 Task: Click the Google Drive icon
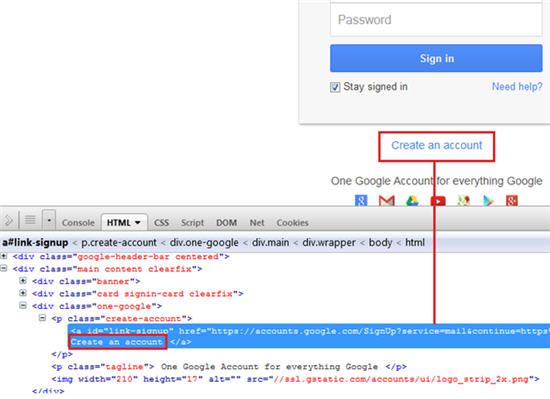pyautogui.click(x=412, y=201)
